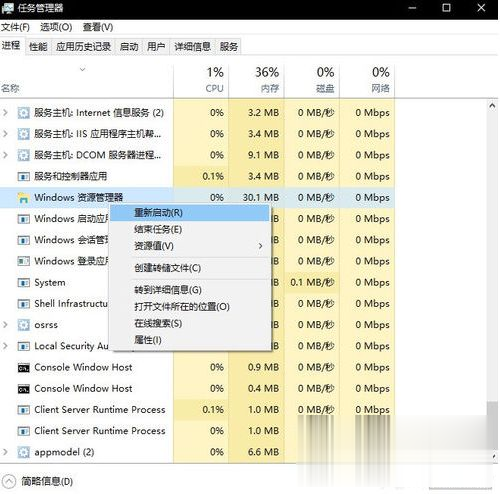Viewport: 500px width, 494px height.
Task: Switch to the 服务 tab
Action: 229,47
